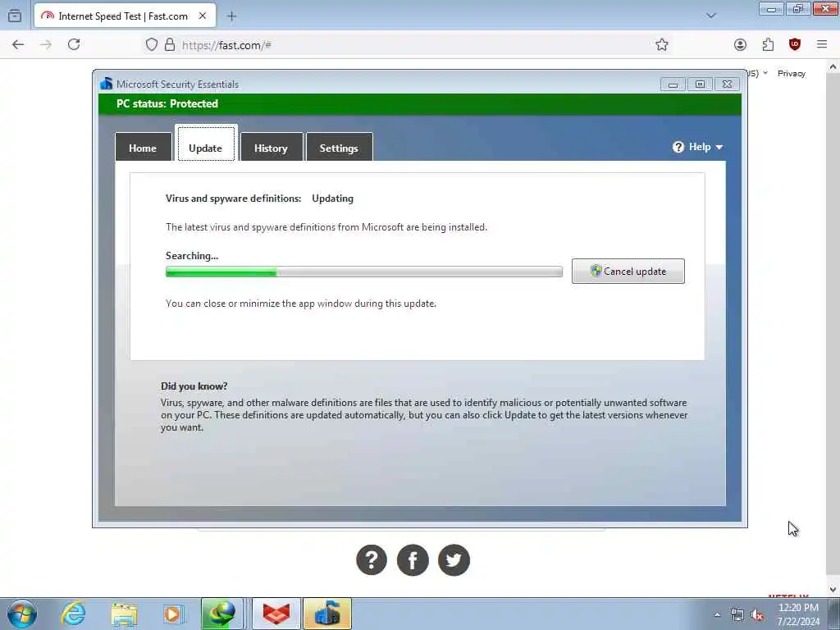Click the muted volume tray icon
The width and height of the screenshot is (840, 630).
point(757,615)
